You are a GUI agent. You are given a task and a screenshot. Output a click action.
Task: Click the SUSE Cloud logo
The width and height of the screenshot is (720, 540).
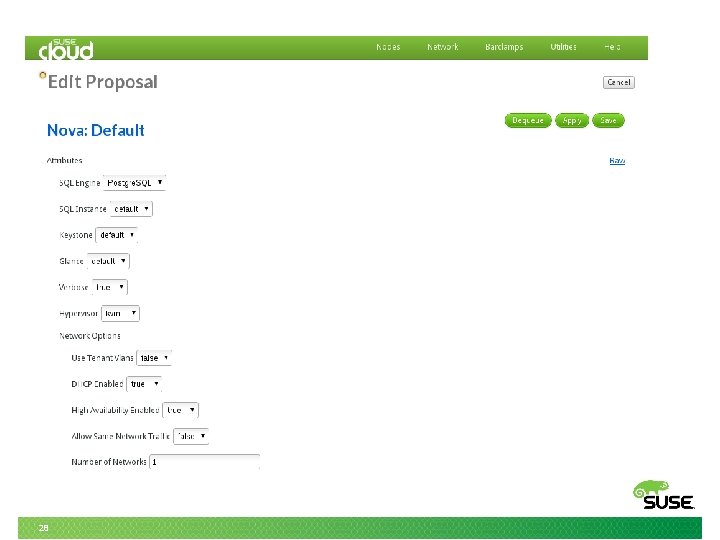66,49
